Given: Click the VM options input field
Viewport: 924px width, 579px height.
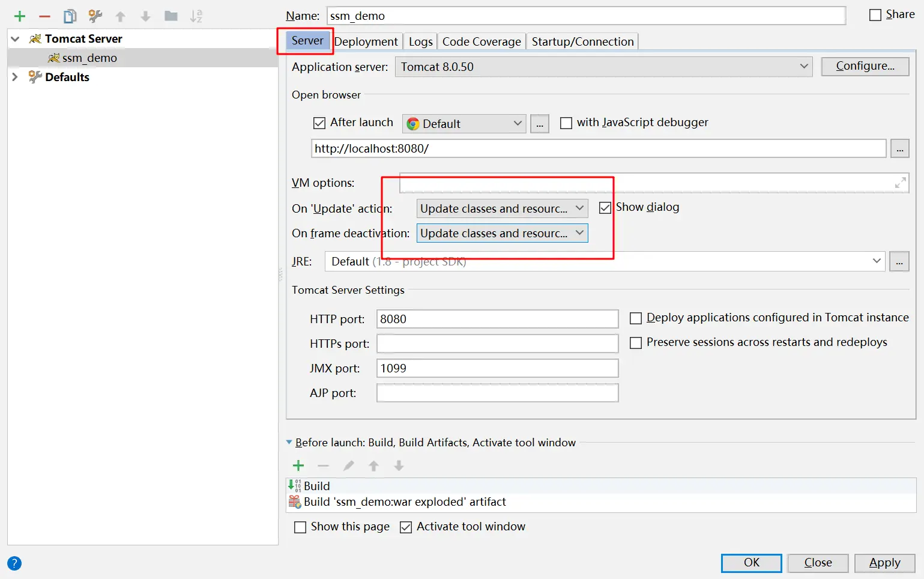Looking at the screenshot, I should click(x=654, y=183).
